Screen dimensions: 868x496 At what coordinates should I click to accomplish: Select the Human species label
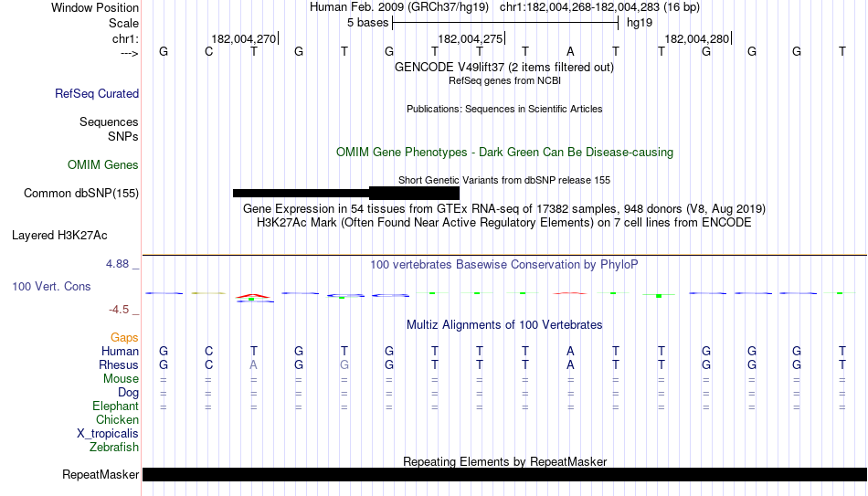point(120,352)
